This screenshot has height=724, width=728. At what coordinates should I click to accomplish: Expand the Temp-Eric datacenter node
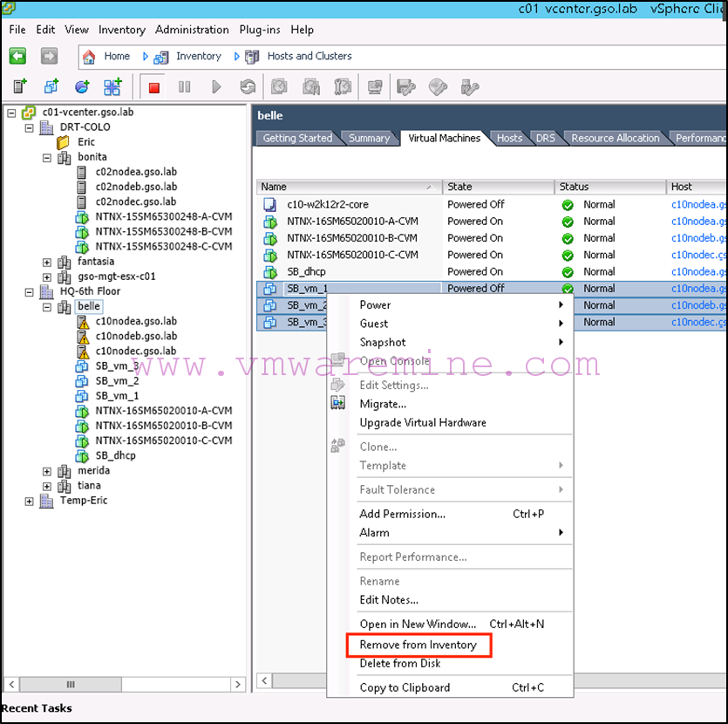(30, 501)
